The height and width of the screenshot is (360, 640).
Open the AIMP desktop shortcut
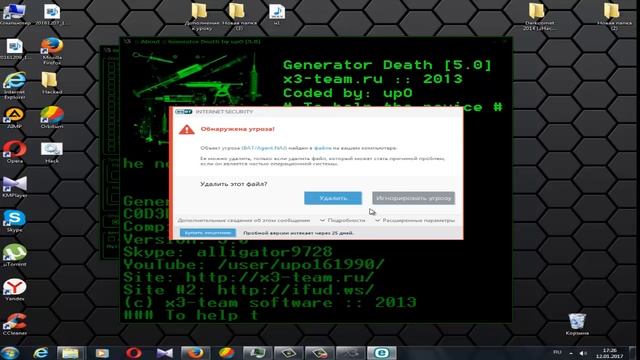click(x=14, y=118)
